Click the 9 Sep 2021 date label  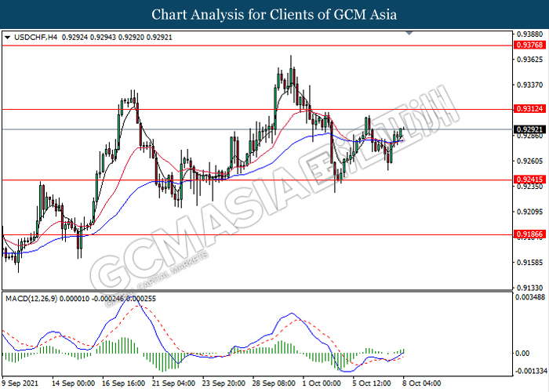(20, 383)
